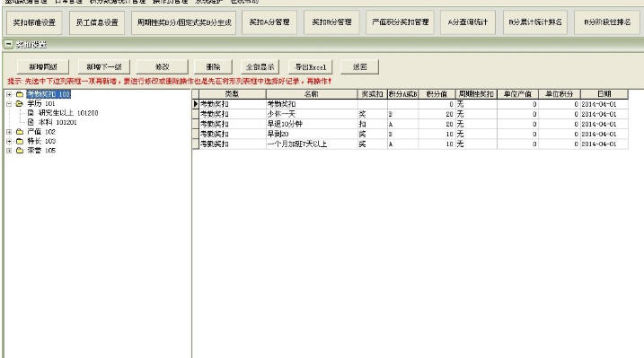Click the 积分值 10 cell in the 早到20 row
644x358 pixels.
[x=437, y=134]
